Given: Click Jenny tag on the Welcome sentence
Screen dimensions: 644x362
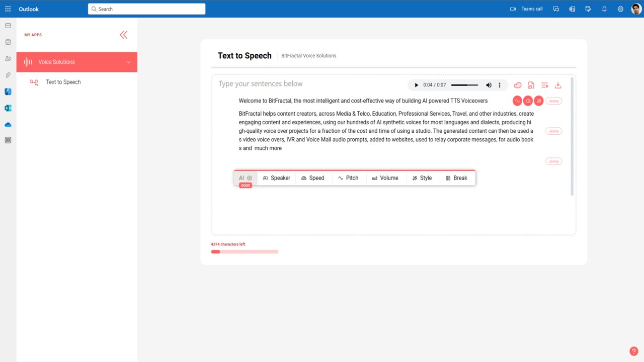Looking at the screenshot, I should [x=554, y=101].
